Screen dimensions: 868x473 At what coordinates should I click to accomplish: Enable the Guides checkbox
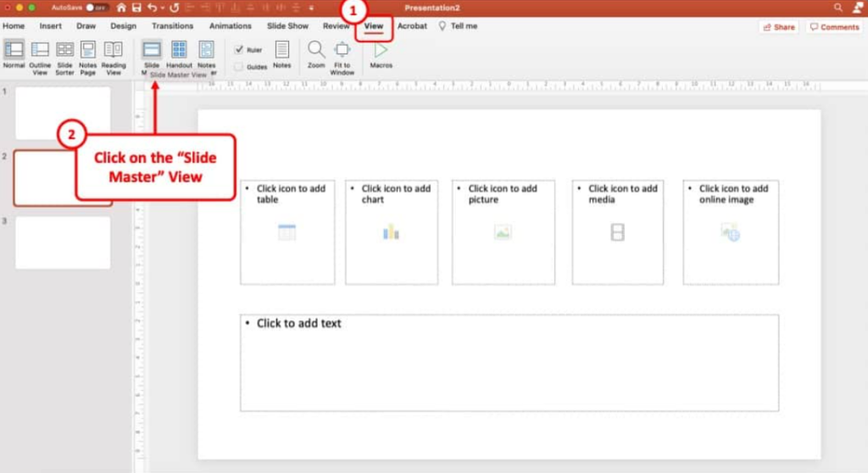coord(239,66)
